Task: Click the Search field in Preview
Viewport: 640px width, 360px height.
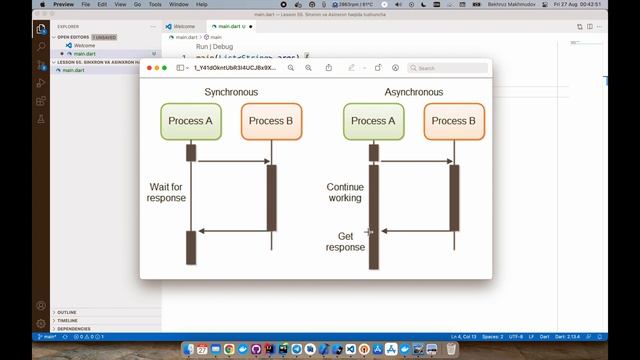Action: [448, 68]
